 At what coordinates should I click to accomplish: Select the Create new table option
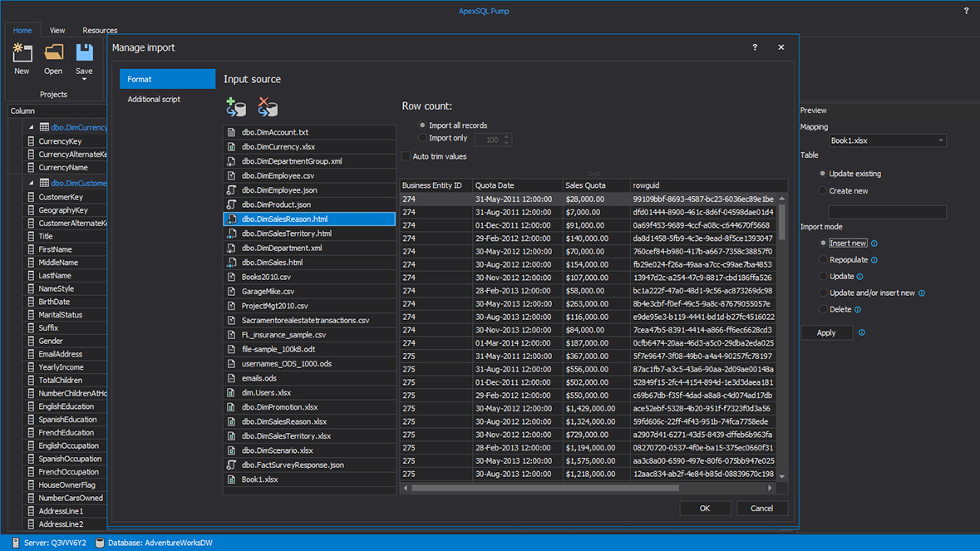click(822, 190)
